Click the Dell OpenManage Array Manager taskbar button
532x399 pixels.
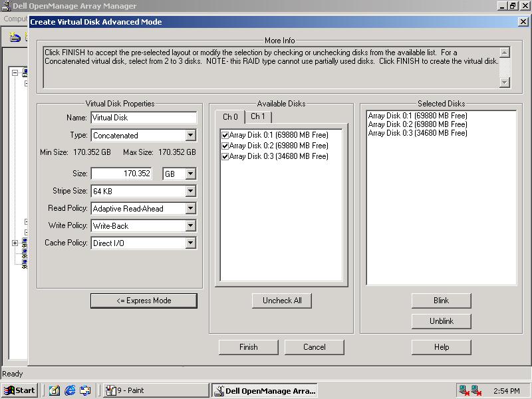[x=265, y=390]
